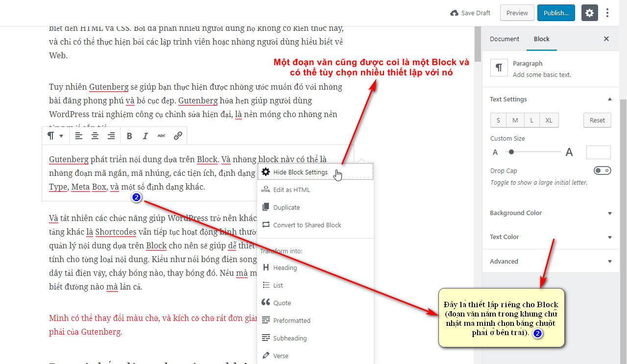Open the paragraph block type switcher

pyautogui.click(x=55, y=136)
